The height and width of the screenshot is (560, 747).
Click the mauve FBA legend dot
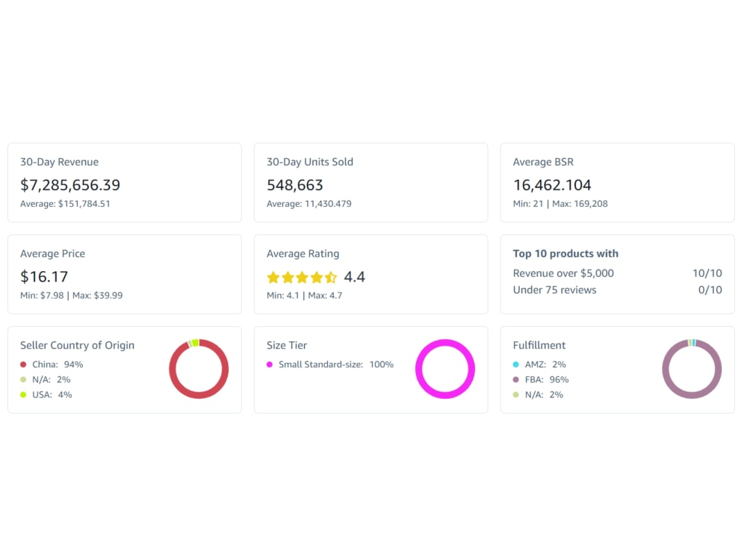click(x=516, y=380)
